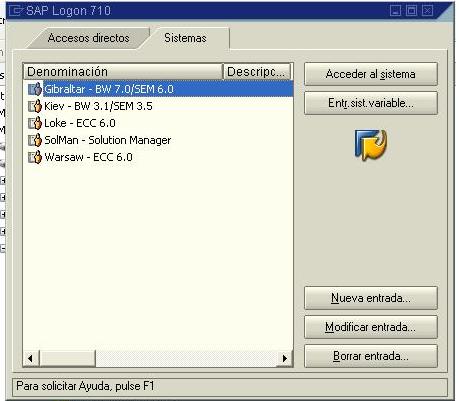The width and height of the screenshot is (459, 401).
Task: Click the Kiev entry's system icon
Action: 35,106
